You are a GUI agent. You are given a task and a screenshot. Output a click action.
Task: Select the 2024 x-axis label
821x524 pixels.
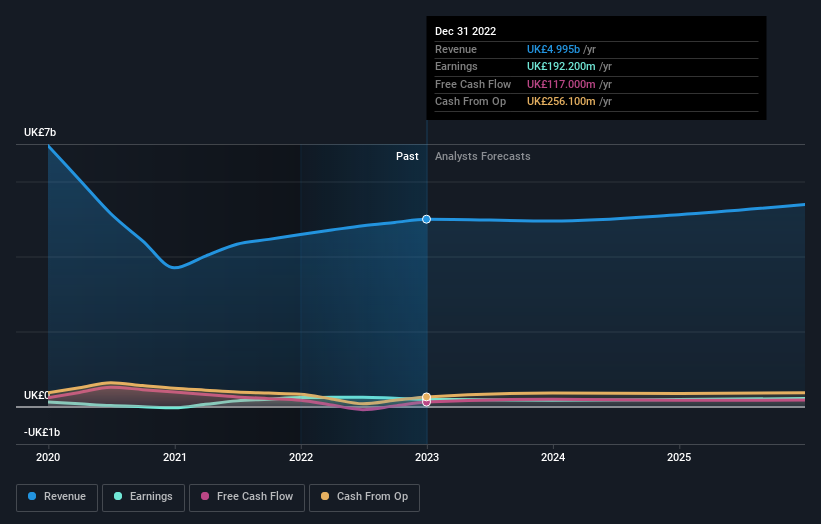(553, 457)
